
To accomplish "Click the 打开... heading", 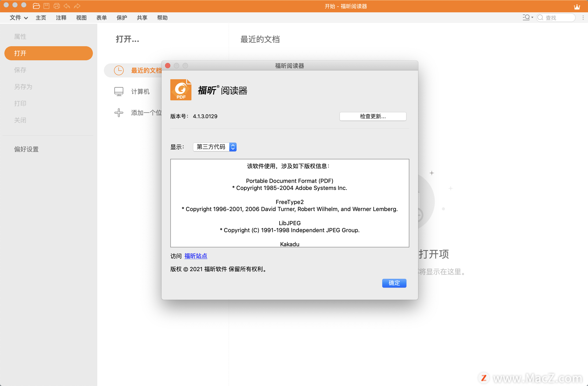I will (x=127, y=39).
